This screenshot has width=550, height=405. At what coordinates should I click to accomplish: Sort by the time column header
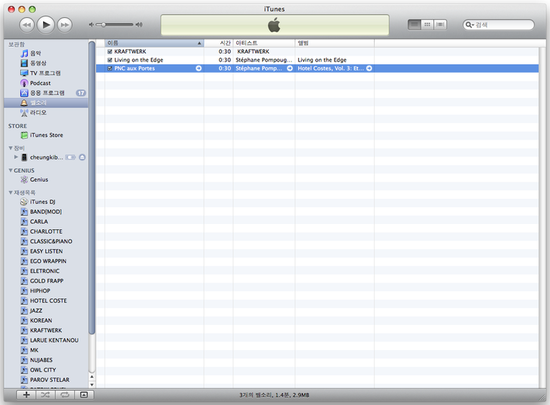(219, 43)
